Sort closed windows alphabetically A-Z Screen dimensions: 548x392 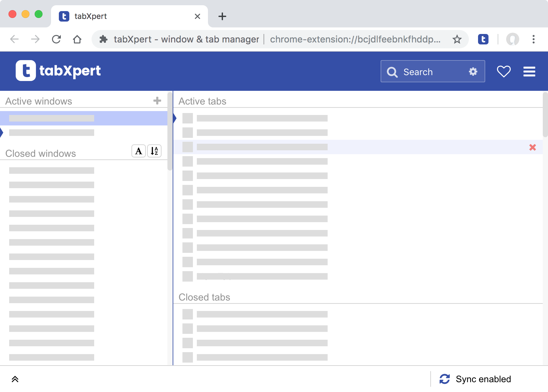tap(154, 151)
